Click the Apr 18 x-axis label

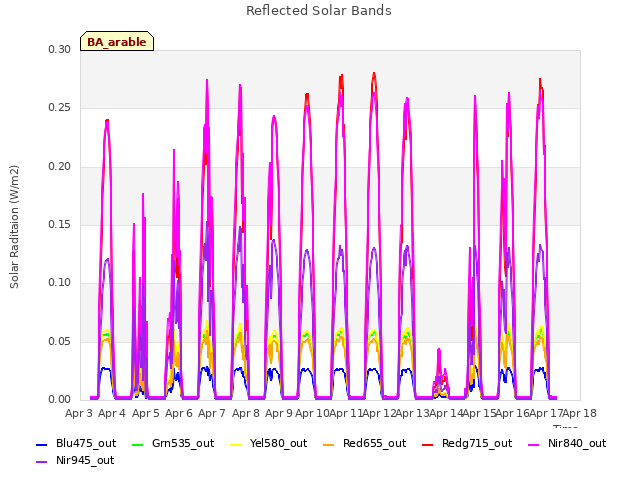point(579,414)
